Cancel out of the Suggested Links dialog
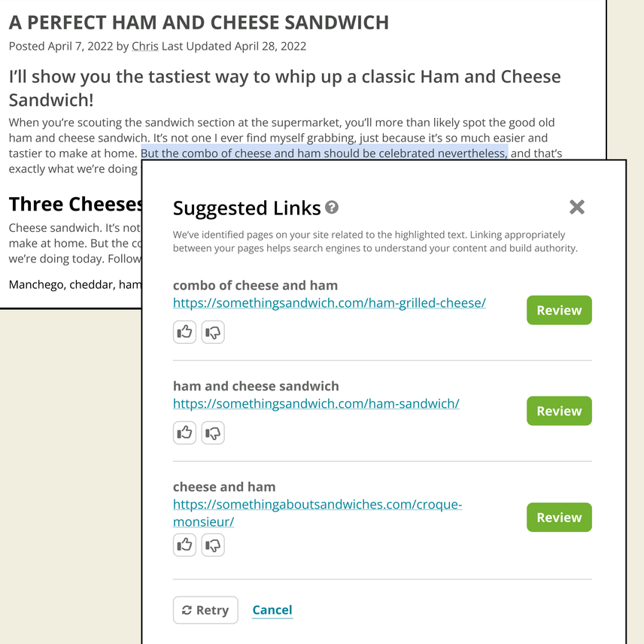This screenshot has width=644, height=644. point(272,610)
